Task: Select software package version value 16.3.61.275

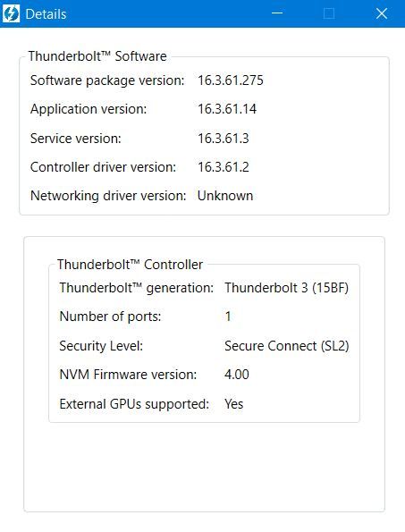Action: (231, 80)
